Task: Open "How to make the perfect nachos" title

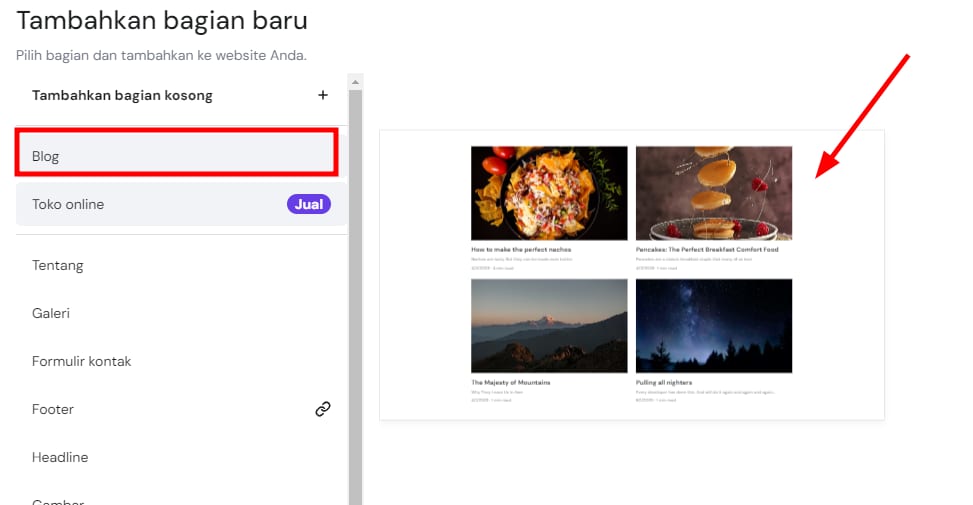Action: click(521, 249)
